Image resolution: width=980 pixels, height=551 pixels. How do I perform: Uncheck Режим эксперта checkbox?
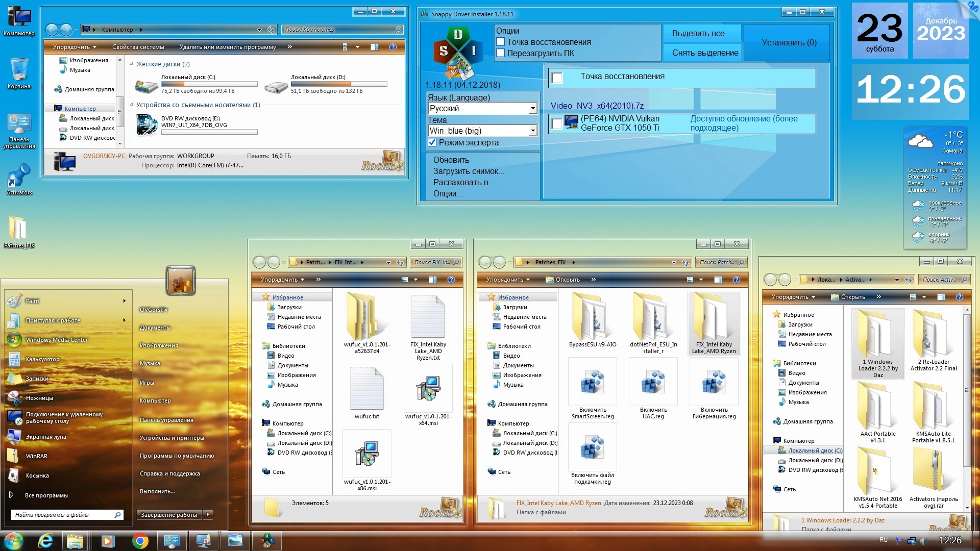click(432, 143)
